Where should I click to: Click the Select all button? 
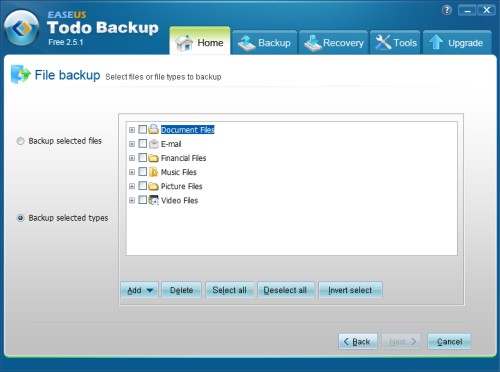pos(230,290)
